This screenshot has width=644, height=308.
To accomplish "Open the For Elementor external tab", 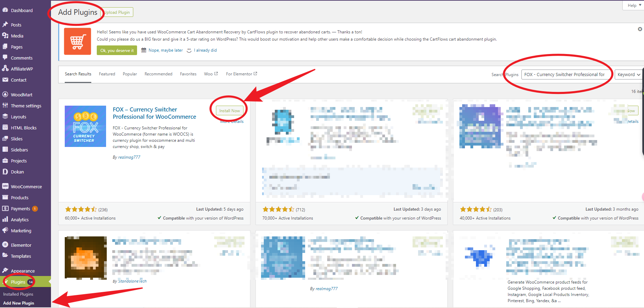I will 241,74.
